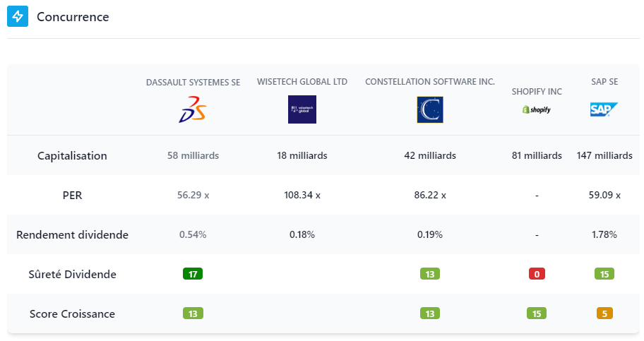
Task: Click the Concurrence lightning bolt icon
Action: [x=18, y=16]
